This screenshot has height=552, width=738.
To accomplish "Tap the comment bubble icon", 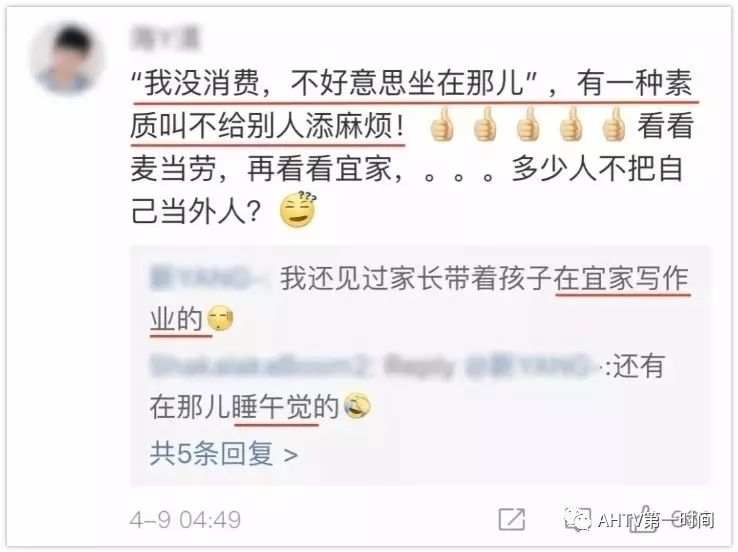I will tap(578, 519).
